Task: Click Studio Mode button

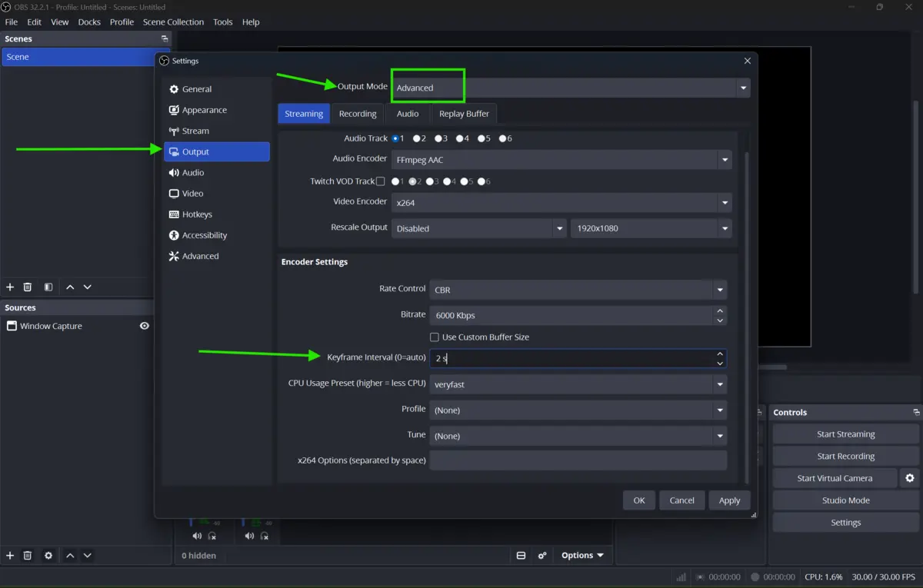Action: 845,500
